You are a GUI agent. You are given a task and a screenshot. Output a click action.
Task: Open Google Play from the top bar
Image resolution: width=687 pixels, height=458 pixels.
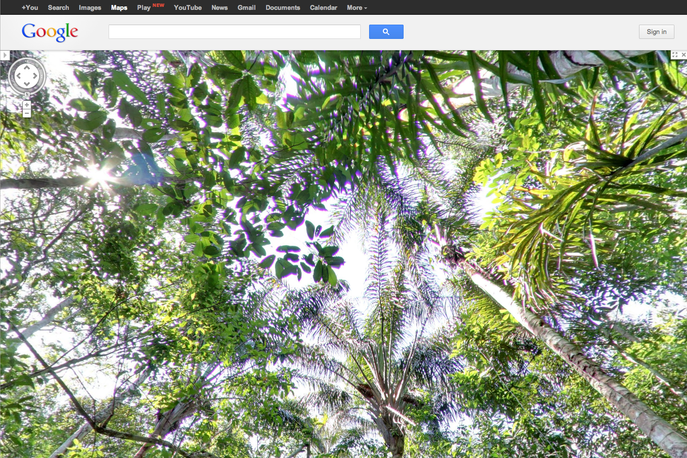[145, 7]
